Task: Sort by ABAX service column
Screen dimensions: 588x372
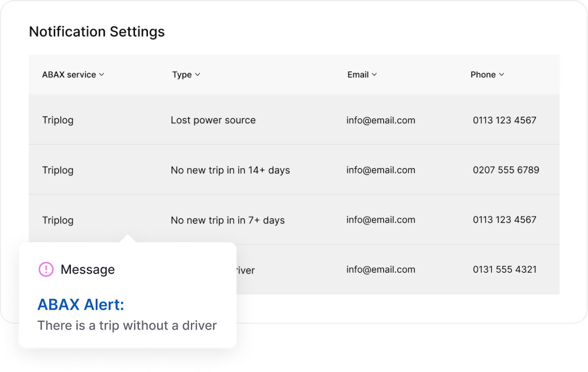Action: tap(73, 75)
